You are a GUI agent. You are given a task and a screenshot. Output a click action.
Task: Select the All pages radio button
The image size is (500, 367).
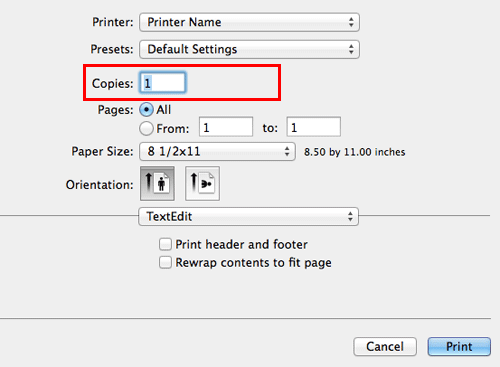[146, 110]
